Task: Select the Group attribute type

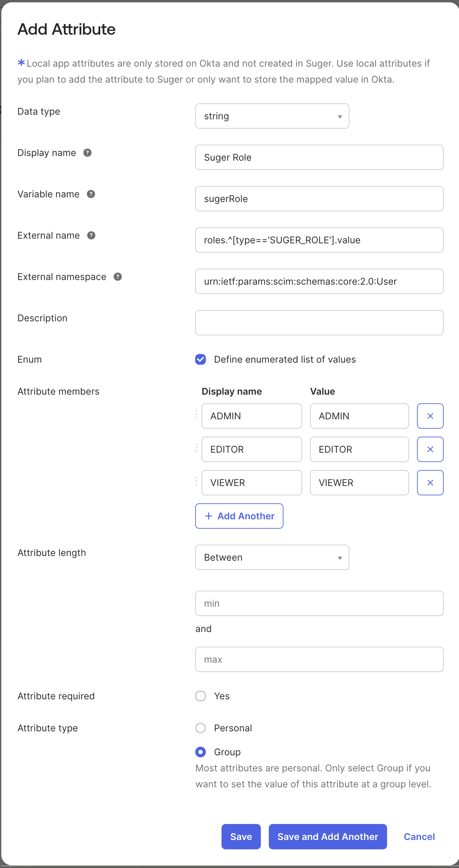Action: (201, 752)
